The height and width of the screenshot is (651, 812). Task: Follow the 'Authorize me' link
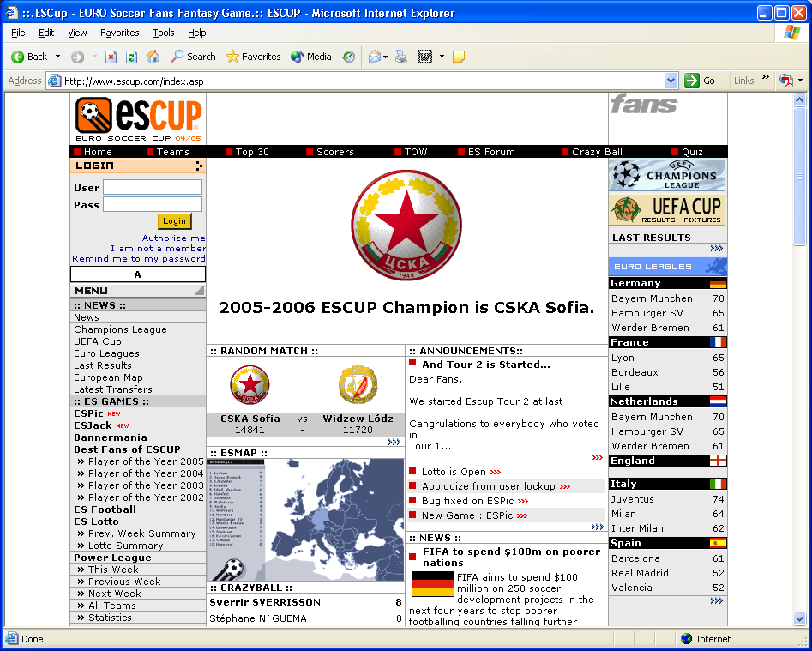pyautogui.click(x=173, y=238)
